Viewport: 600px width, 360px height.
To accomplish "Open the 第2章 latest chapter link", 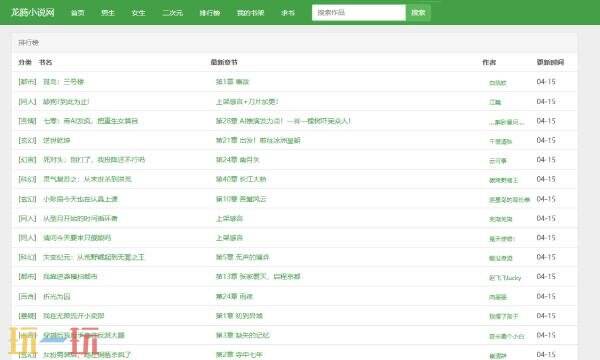I will [239, 355].
